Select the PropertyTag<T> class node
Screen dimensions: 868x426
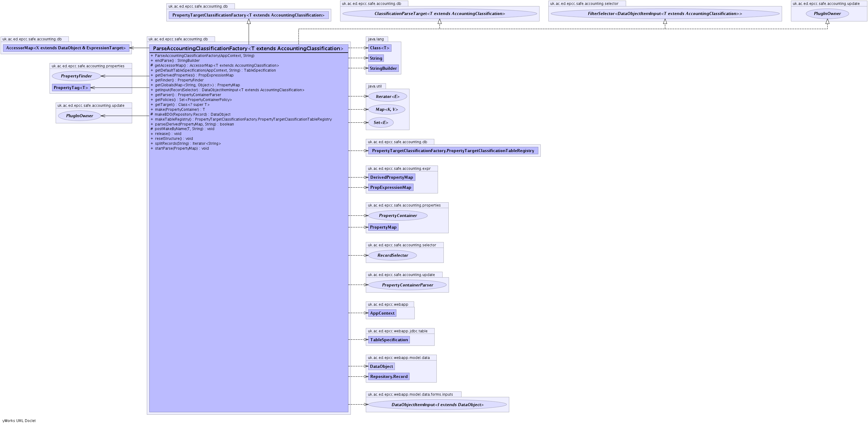click(71, 88)
